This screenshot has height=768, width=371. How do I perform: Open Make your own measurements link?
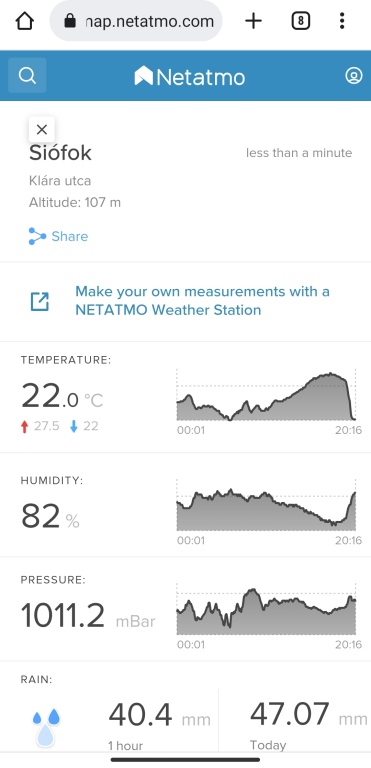pyautogui.click(x=202, y=301)
